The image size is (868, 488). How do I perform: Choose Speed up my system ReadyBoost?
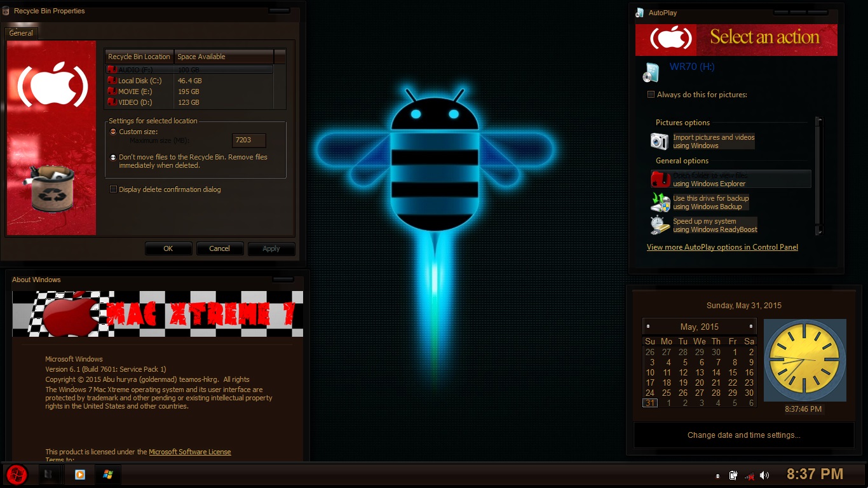[715, 225]
